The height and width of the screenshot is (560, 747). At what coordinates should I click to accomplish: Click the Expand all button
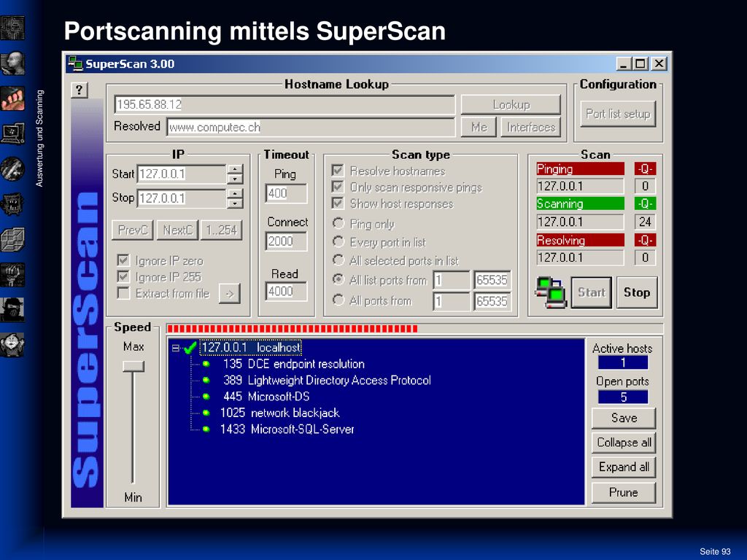[x=624, y=467]
